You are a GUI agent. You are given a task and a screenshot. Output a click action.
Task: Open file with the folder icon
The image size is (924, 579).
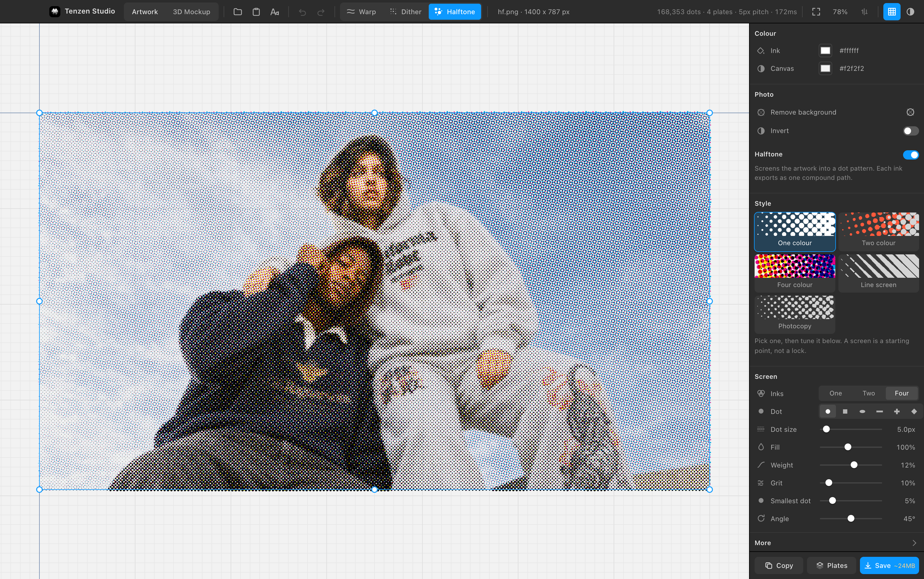pos(237,12)
